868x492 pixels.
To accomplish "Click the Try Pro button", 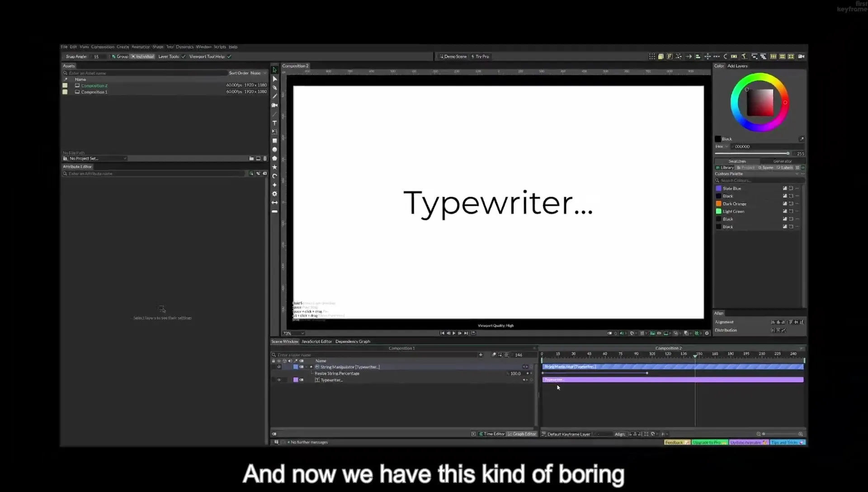I will point(480,57).
